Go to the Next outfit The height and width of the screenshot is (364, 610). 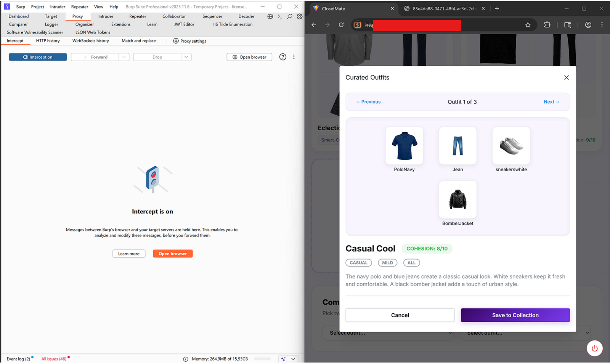(551, 102)
